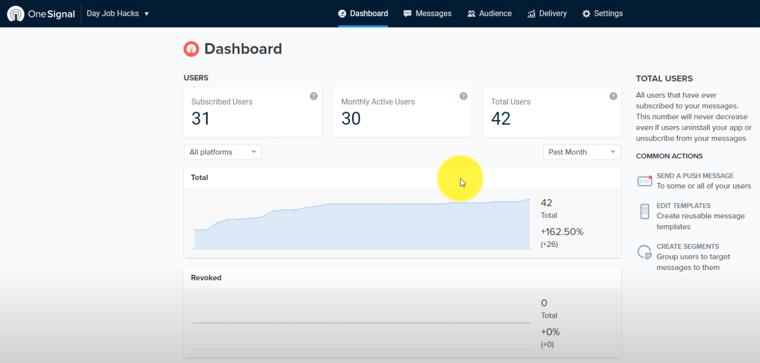Click the USERS section label
The height and width of the screenshot is (363, 760).
196,78
